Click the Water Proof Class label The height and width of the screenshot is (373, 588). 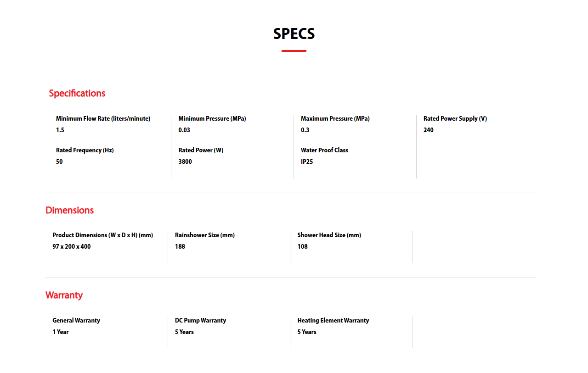(324, 150)
